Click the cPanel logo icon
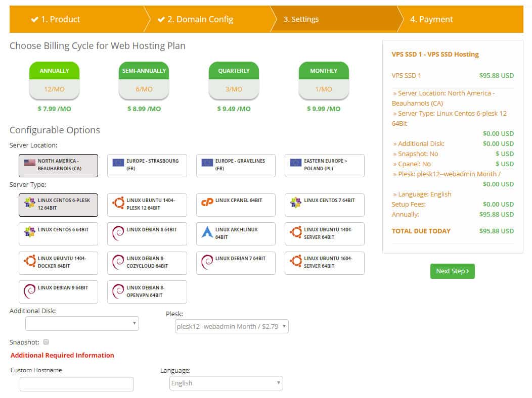 click(x=207, y=202)
